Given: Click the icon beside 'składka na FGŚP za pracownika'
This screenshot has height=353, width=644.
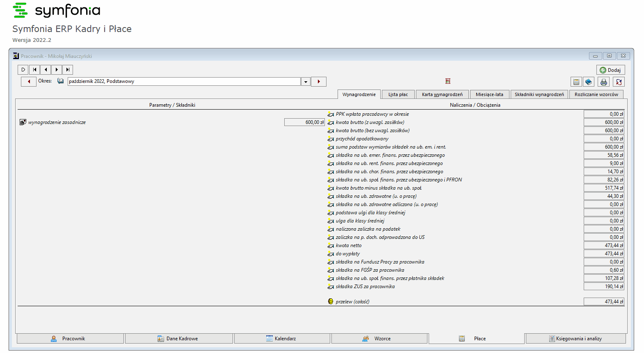Looking at the screenshot, I should [331, 270].
